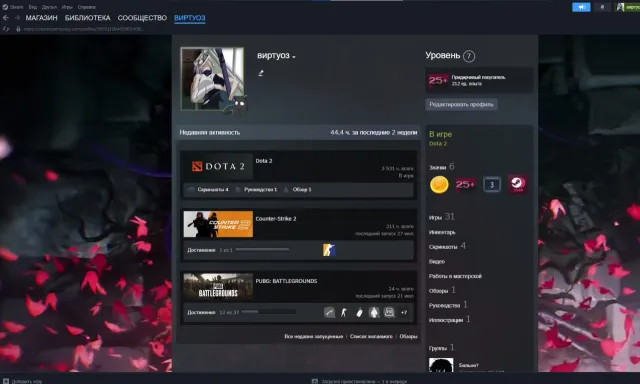This screenshot has width=640, height=384.
Task: Click the back navigation arrow
Action: (6, 18)
